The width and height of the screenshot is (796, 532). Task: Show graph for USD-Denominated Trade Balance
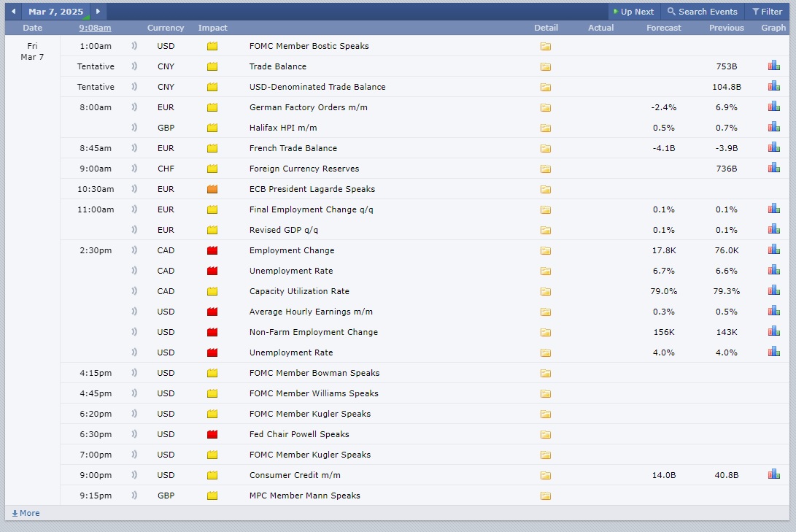[x=773, y=86]
